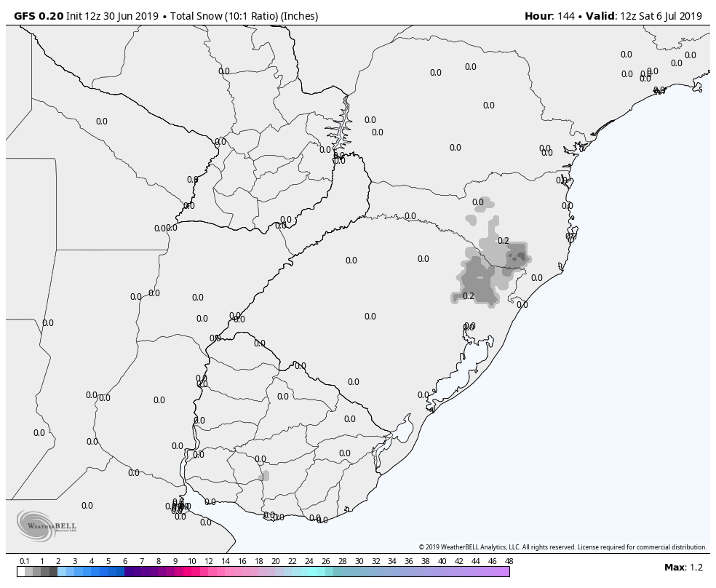Click the white swatch at the legend's start
This screenshot has width=716, height=588.
click(x=21, y=571)
